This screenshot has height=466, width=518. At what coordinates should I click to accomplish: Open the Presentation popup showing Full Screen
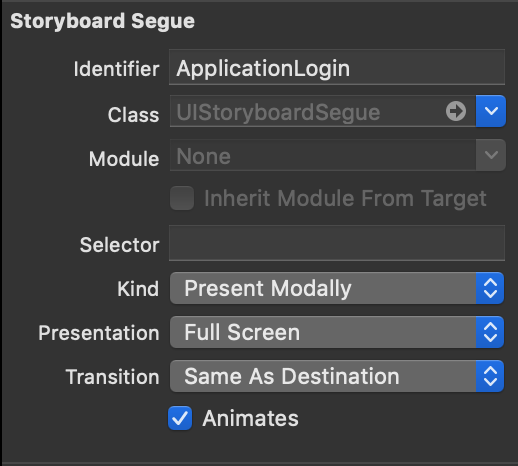click(337, 332)
